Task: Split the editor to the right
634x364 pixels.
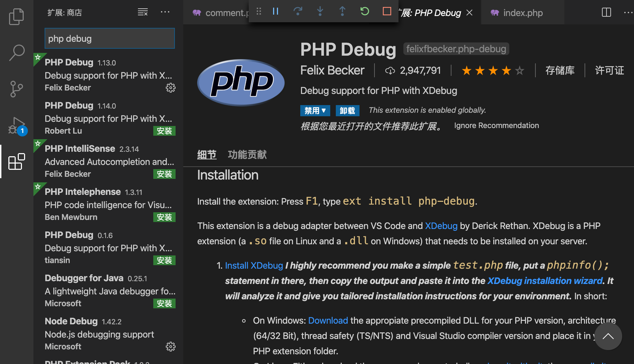Action: tap(606, 13)
